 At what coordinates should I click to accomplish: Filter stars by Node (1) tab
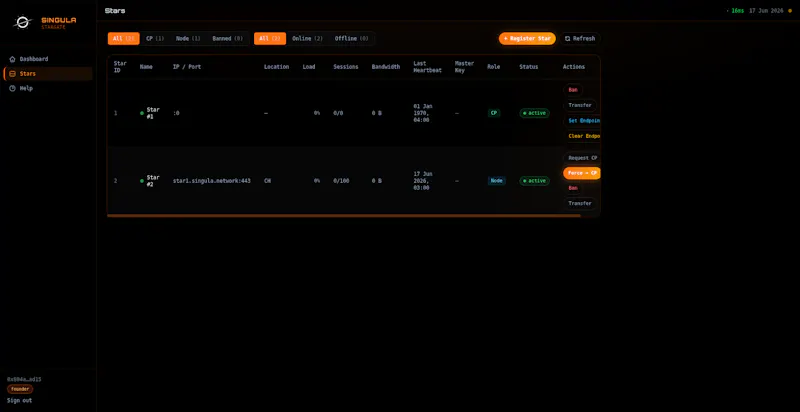[188, 39]
